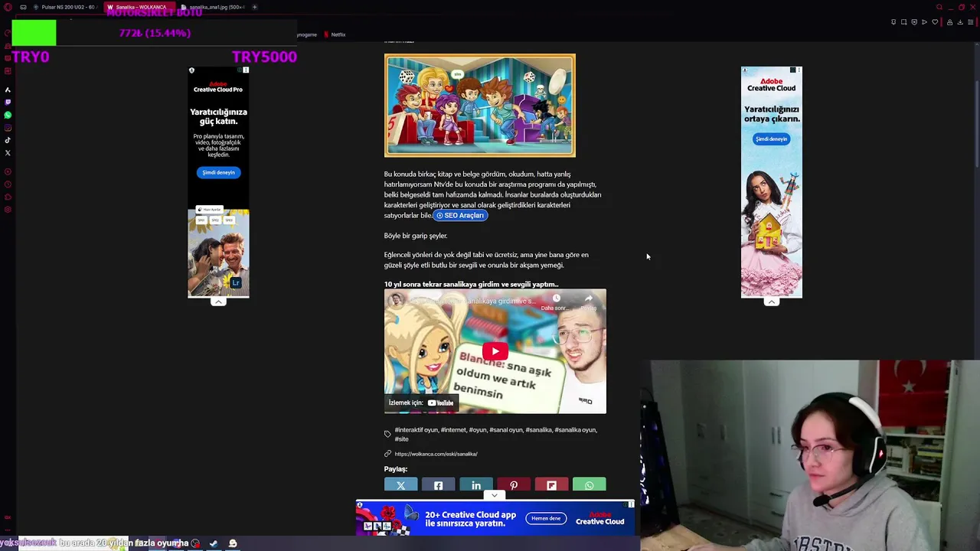Open the easy setup sliders icon
This screenshot has height=551, width=980.
971,22
